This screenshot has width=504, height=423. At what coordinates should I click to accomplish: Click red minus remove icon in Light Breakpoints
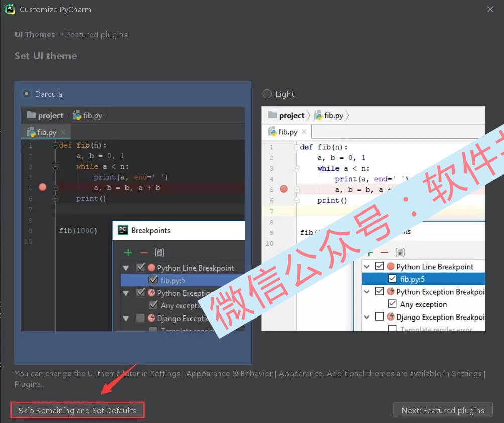click(385, 253)
